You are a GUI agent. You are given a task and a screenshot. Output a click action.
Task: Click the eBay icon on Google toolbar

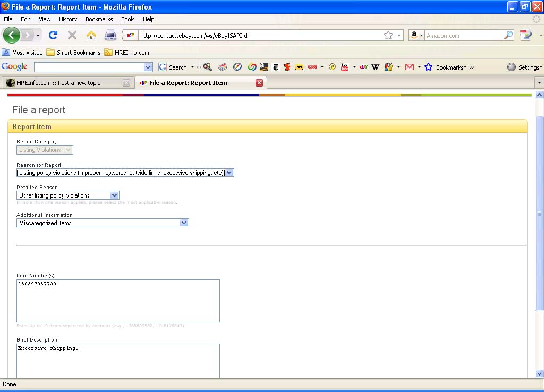tap(364, 67)
